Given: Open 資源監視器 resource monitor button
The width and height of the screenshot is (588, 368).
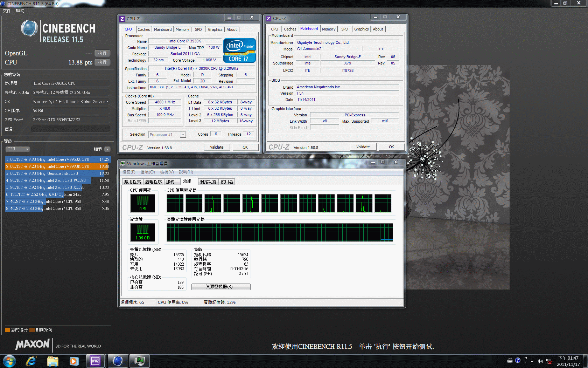Looking at the screenshot, I should tap(221, 287).
